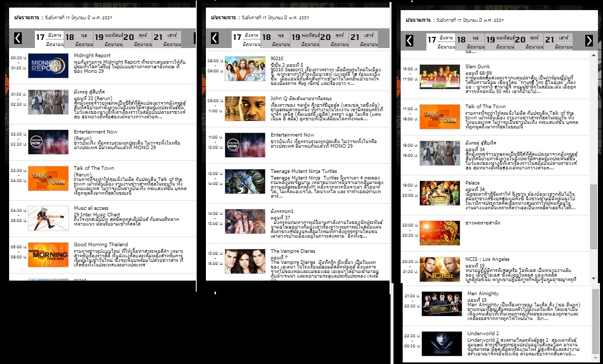The image size is (603, 364).
Task: Click the Underworld 2 title
Action: 483,333
